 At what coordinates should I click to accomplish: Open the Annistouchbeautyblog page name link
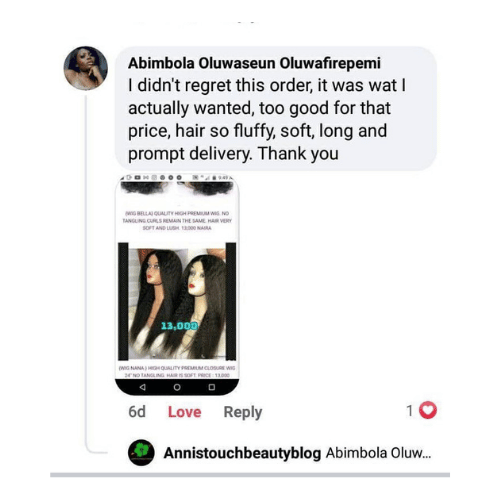point(242,453)
